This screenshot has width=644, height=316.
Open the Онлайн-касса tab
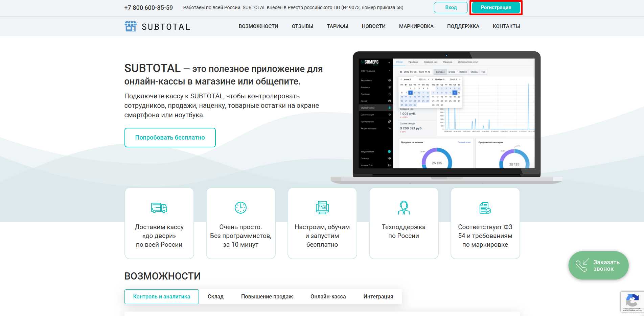coord(328,297)
